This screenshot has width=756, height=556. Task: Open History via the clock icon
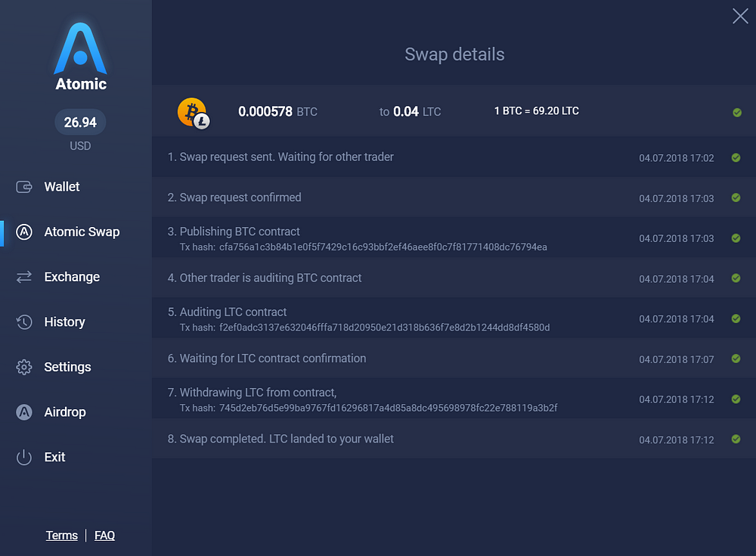(24, 322)
